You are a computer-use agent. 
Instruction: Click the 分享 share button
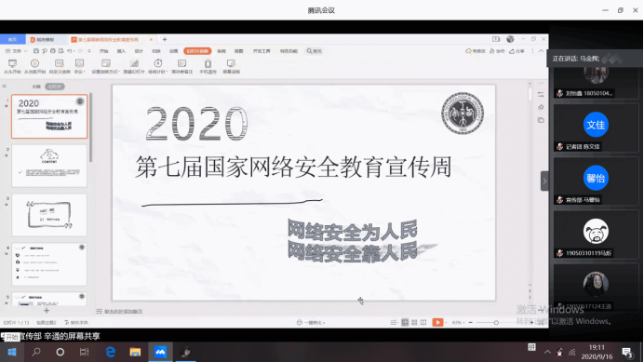coord(517,51)
